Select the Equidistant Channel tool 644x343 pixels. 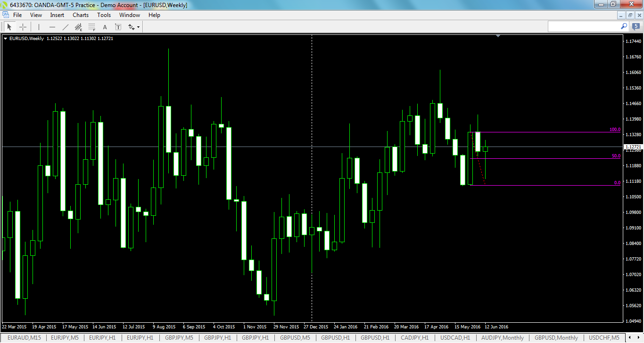tap(78, 26)
